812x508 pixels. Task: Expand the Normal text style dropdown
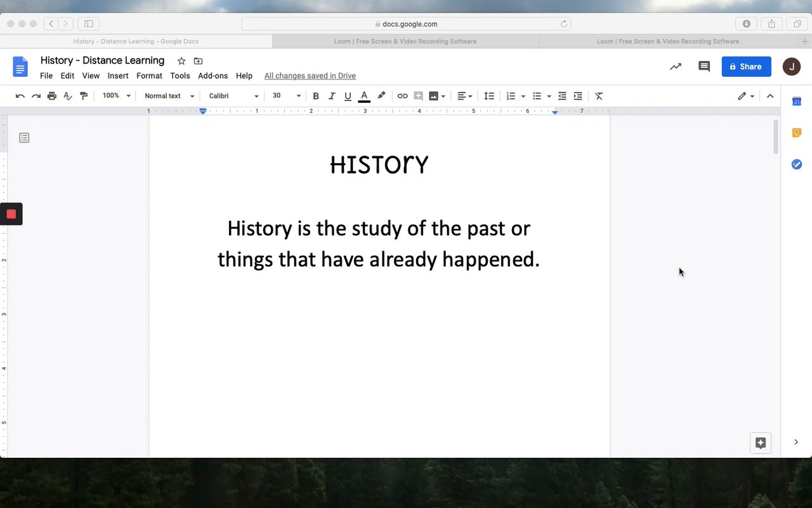click(x=169, y=96)
